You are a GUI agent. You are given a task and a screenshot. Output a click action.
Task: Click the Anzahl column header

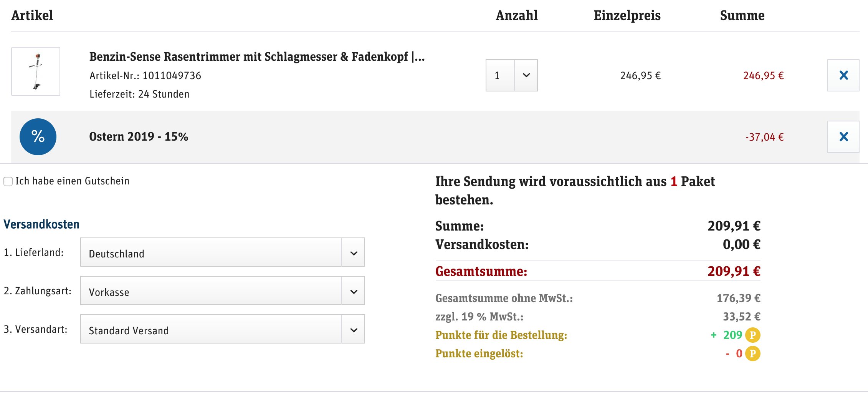(x=516, y=15)
